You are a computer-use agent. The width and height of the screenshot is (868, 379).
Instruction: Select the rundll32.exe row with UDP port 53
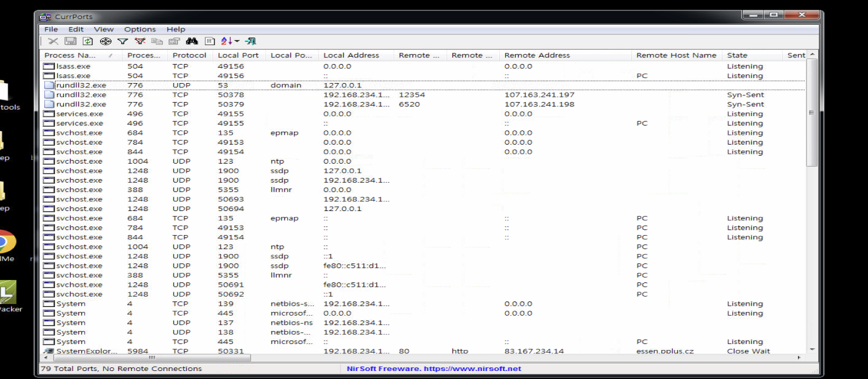(423, 85)
